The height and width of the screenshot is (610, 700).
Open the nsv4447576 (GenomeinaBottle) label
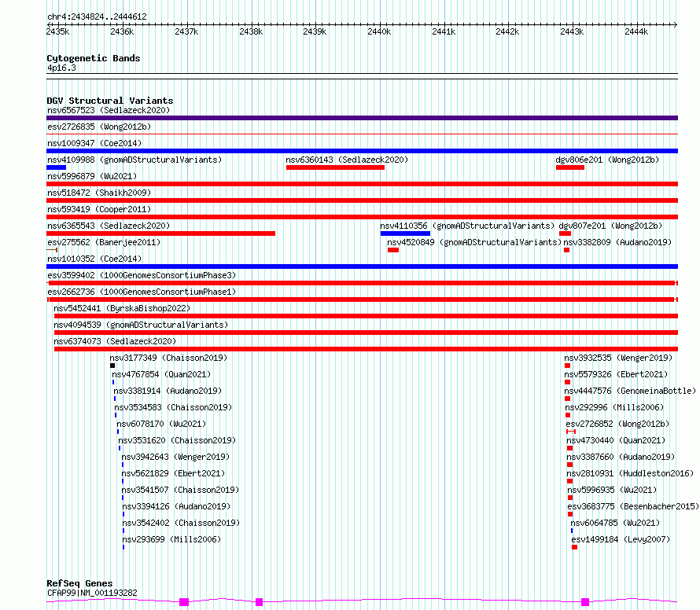pyautogui.click(x=630, y=391)
